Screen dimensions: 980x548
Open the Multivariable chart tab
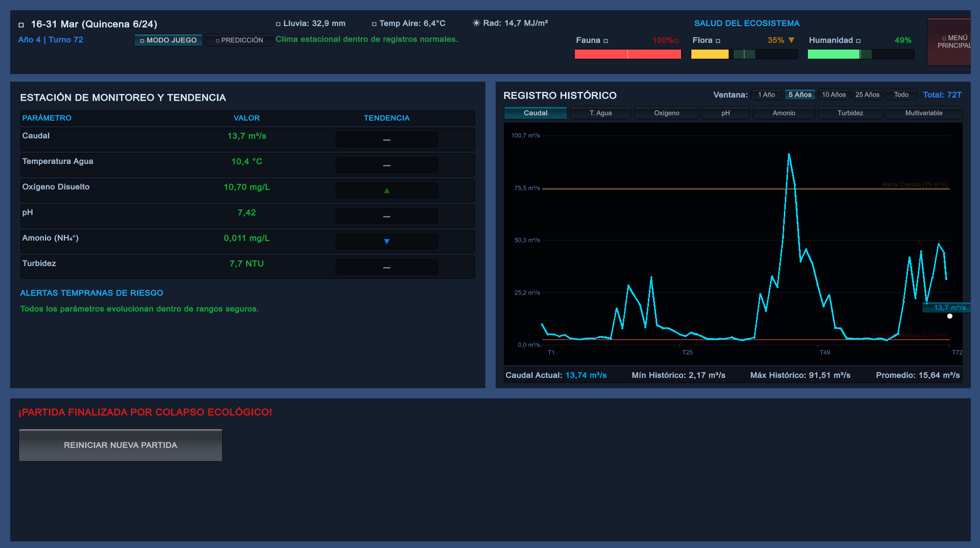click(923, 113)
